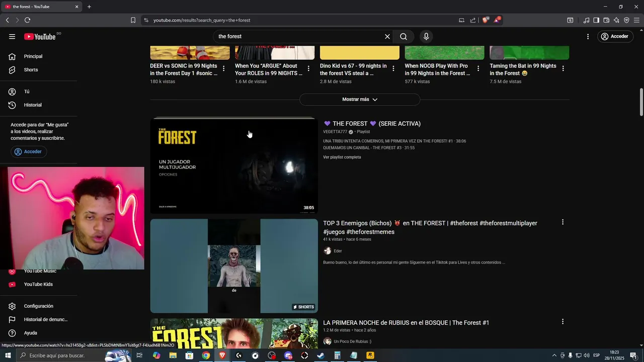The width and height of the screenshot is (644, 362).
Task: Visit the VEGETTA777 channel link
Action: tap(335, 132)
